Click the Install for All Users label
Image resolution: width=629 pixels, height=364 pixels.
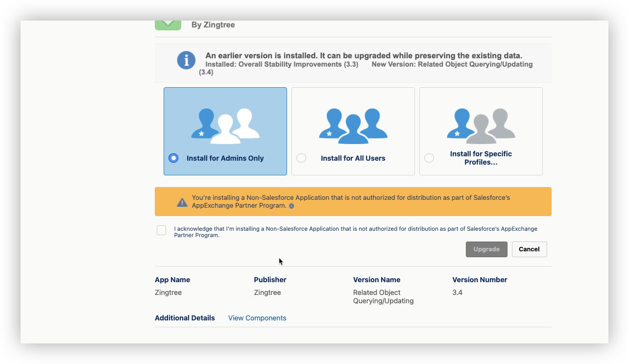353,158
